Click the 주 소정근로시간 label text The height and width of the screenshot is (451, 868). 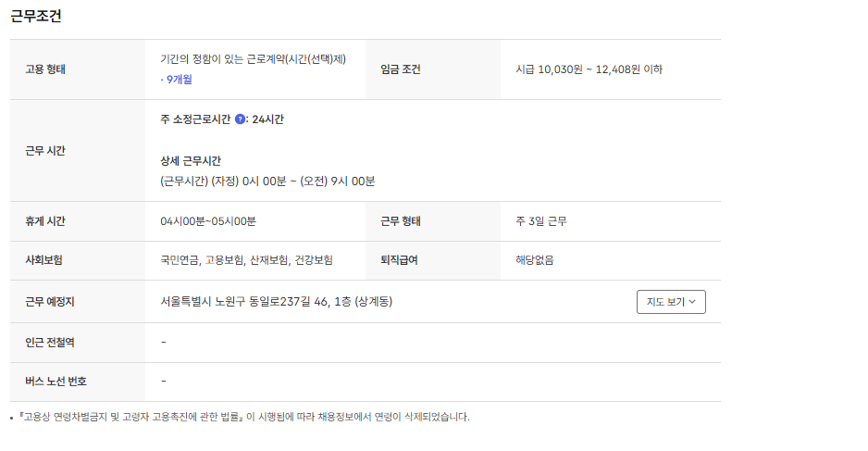pyautogui.click(x=194, y=119)
